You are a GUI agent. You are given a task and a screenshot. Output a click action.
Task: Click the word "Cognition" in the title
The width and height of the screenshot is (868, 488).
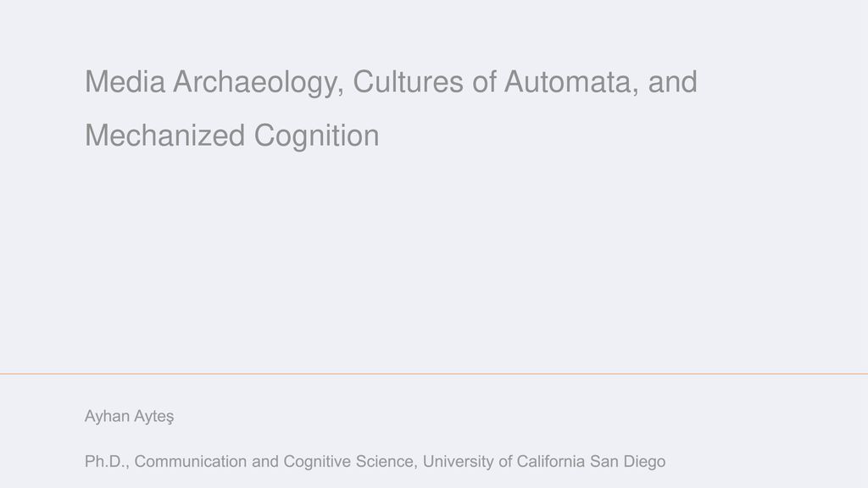[x=317, y=136]
